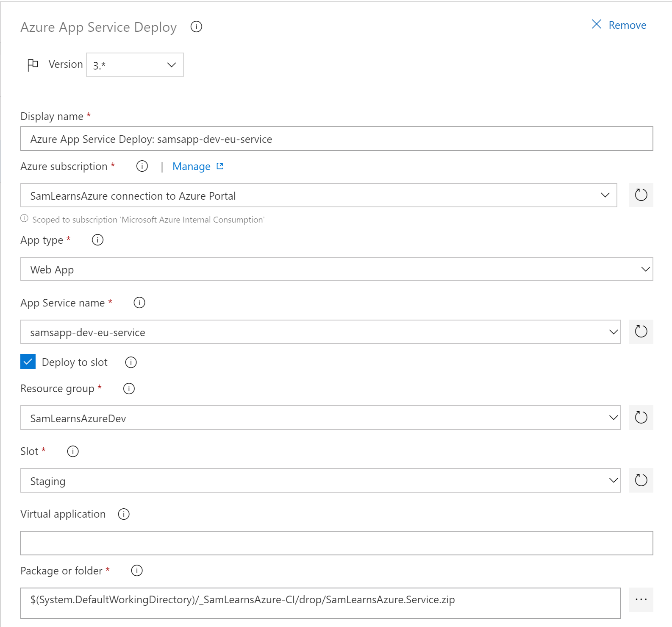Click the Azure subscription info icon
Screen dimensions: 672x627
coord(142,166)
